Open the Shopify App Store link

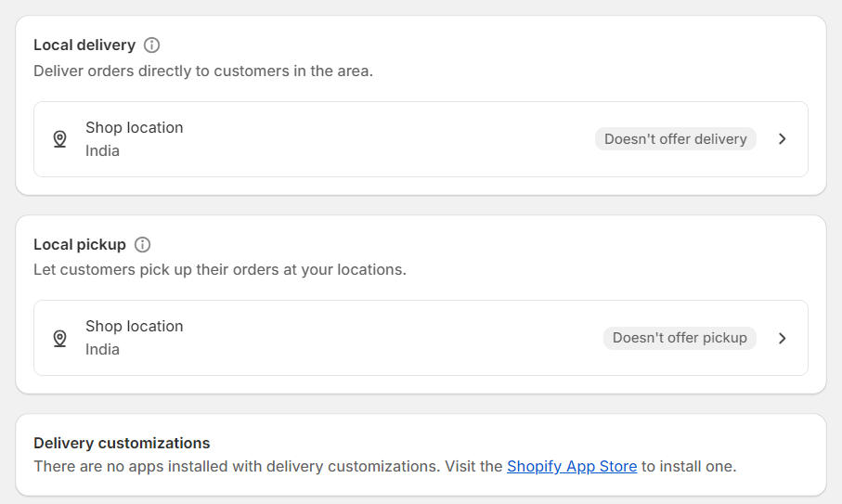pos(572,466)
